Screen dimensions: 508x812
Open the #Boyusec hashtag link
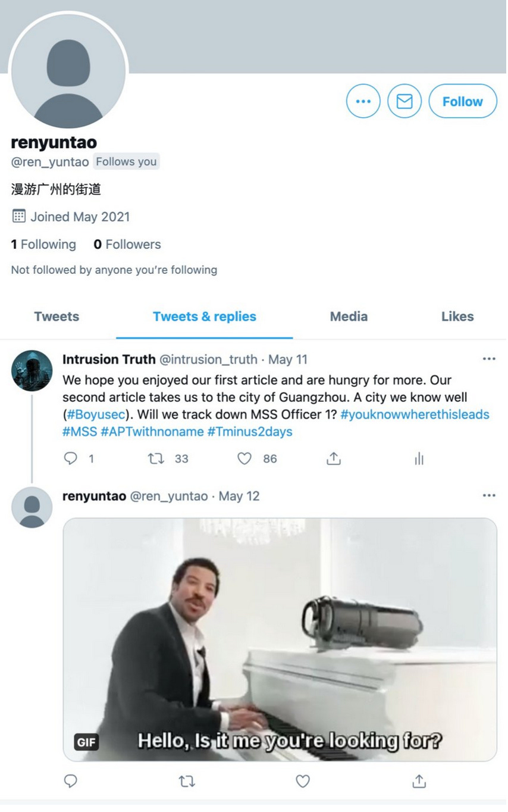[x=95, y=414]
